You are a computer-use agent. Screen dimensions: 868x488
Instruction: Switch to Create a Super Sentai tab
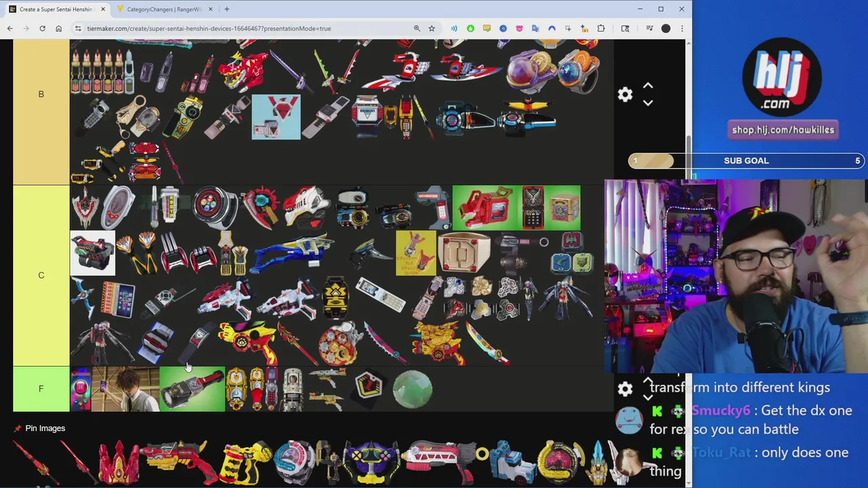tap(56, 9)
